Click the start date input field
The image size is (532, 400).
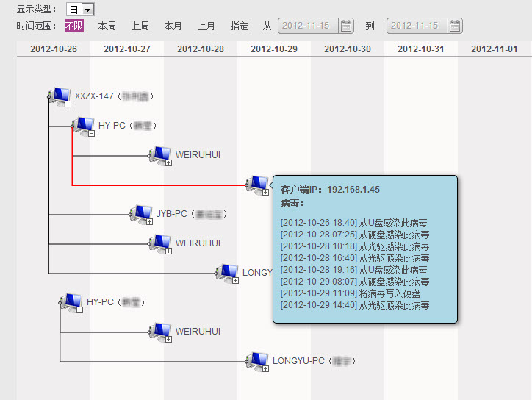[308, 26]
